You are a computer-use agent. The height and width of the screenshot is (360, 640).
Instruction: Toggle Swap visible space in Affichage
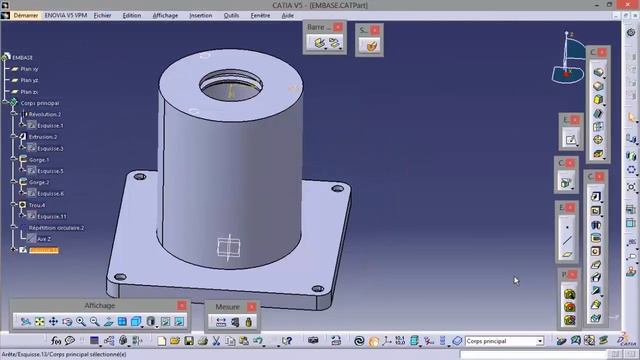pos(179,322)
